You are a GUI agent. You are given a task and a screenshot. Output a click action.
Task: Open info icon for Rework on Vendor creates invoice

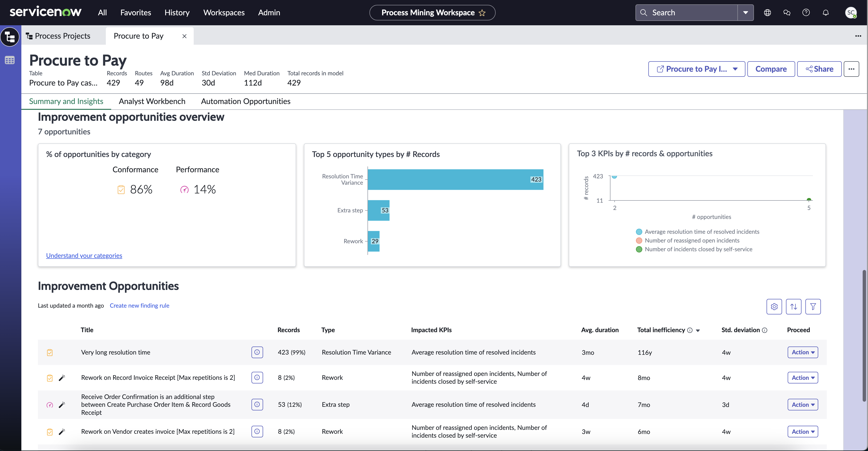pyautogui.click(x=257, y=431)
